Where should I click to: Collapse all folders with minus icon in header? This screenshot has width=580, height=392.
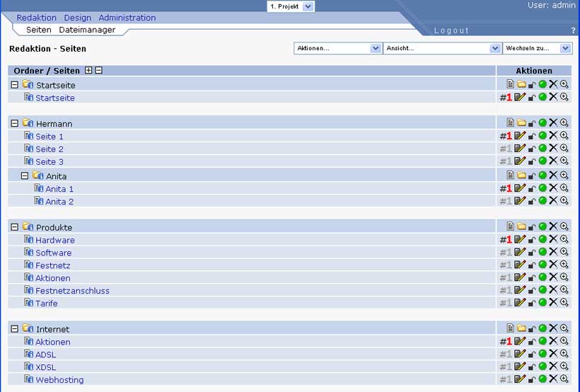[99, 70]
